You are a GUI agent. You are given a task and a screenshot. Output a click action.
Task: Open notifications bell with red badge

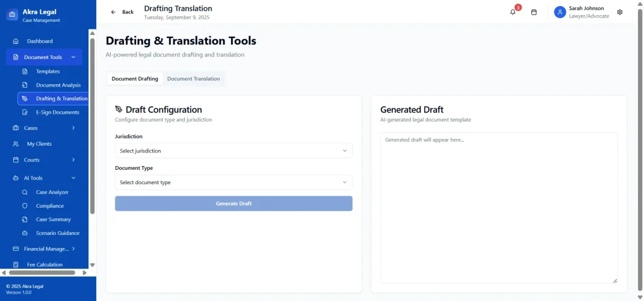(513, 12)
